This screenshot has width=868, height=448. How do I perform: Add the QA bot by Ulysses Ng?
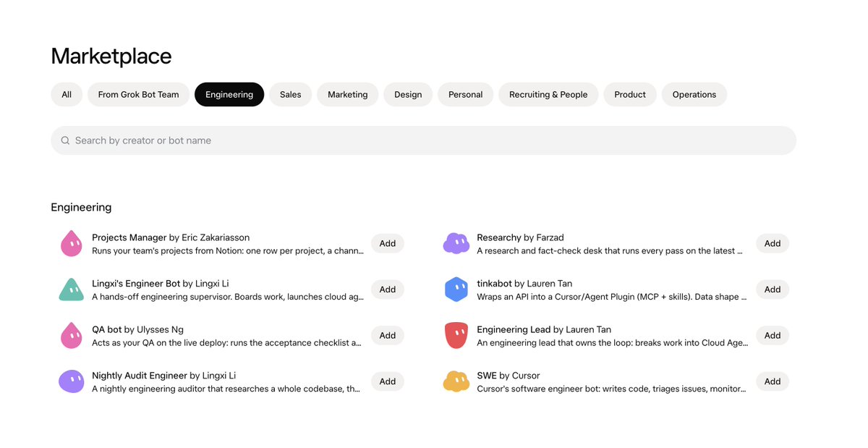point(388,336)
